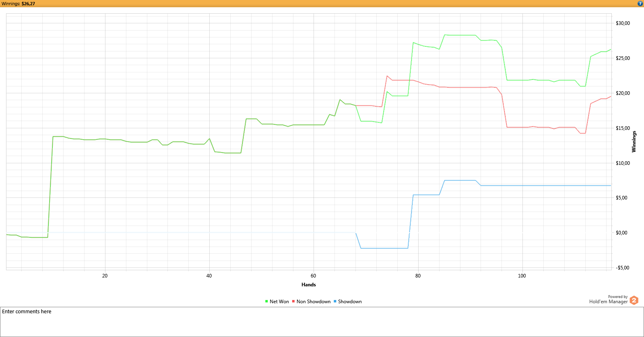Click the $30,00 axis label
This screenshot has width=644, height=337.
click(623, 23)
